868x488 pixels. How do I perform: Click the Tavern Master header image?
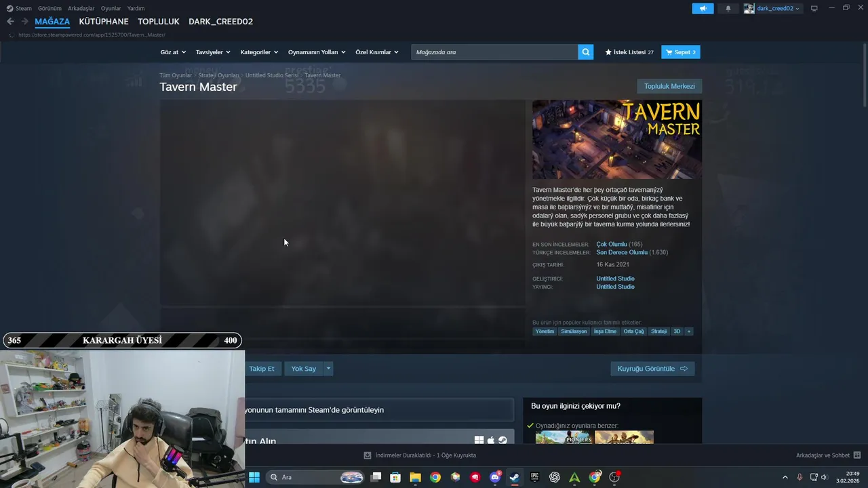[x=617, y=140]
